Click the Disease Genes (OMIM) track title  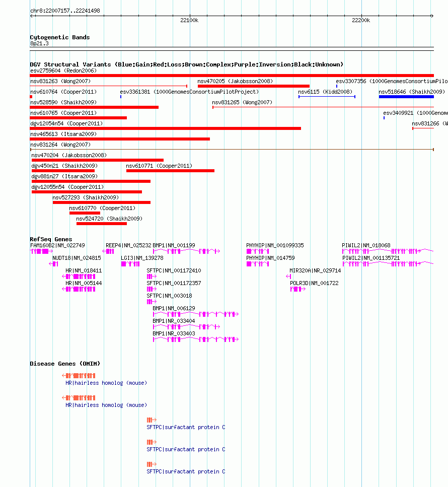click(65, 364)
